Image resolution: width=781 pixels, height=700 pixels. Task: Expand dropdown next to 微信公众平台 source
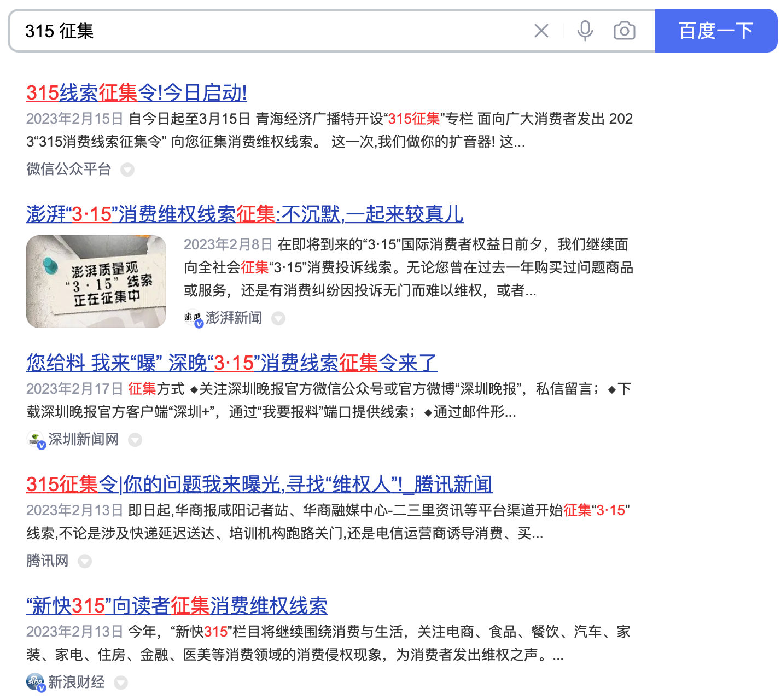tap(127, 170)
